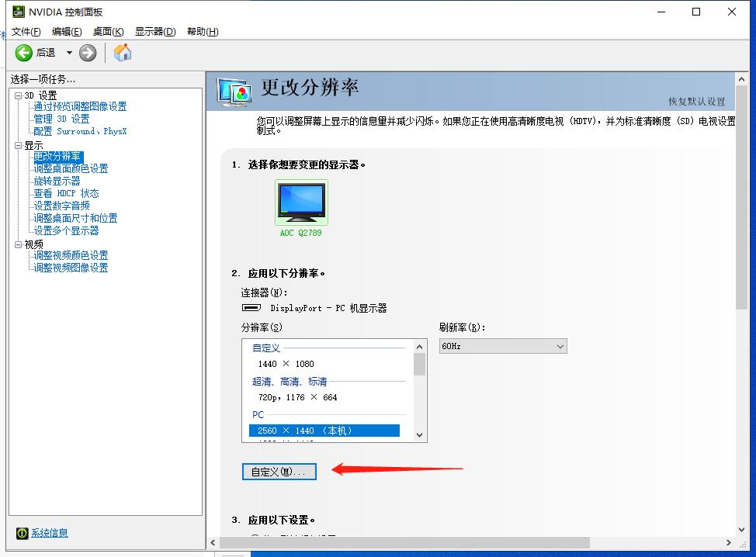756x557 pixels.
Task: Click the Forward navigation arrow
Action: coord(87,54)
